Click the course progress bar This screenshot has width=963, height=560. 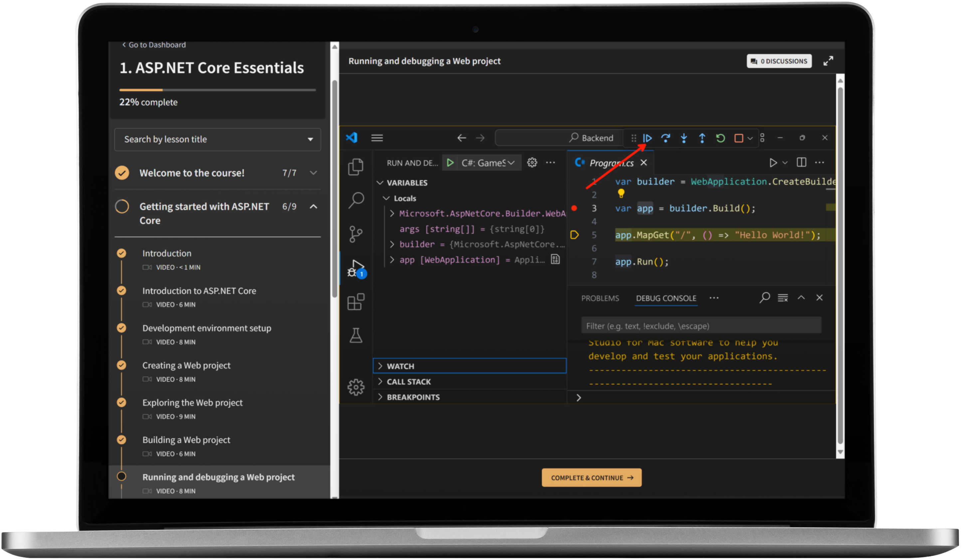coord(217,90)
